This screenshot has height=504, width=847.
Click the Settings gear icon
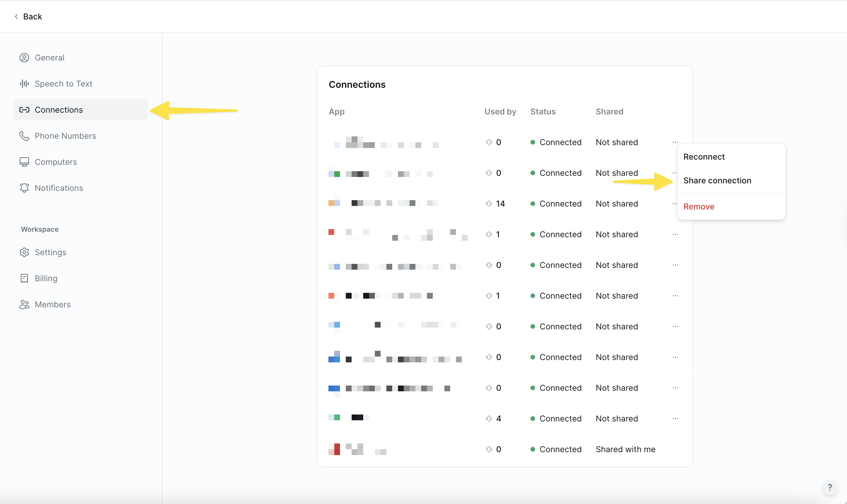click(x=24, y=252)
